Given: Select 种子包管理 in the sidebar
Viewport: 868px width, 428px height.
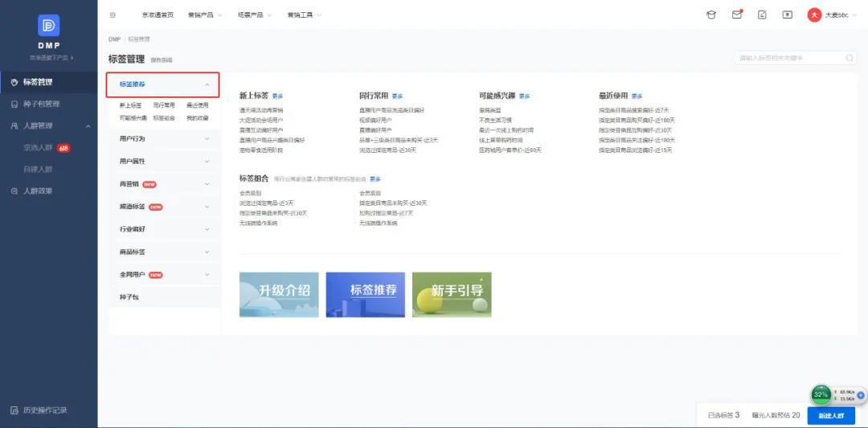Looking at the screenshot, I should [41, 104].
